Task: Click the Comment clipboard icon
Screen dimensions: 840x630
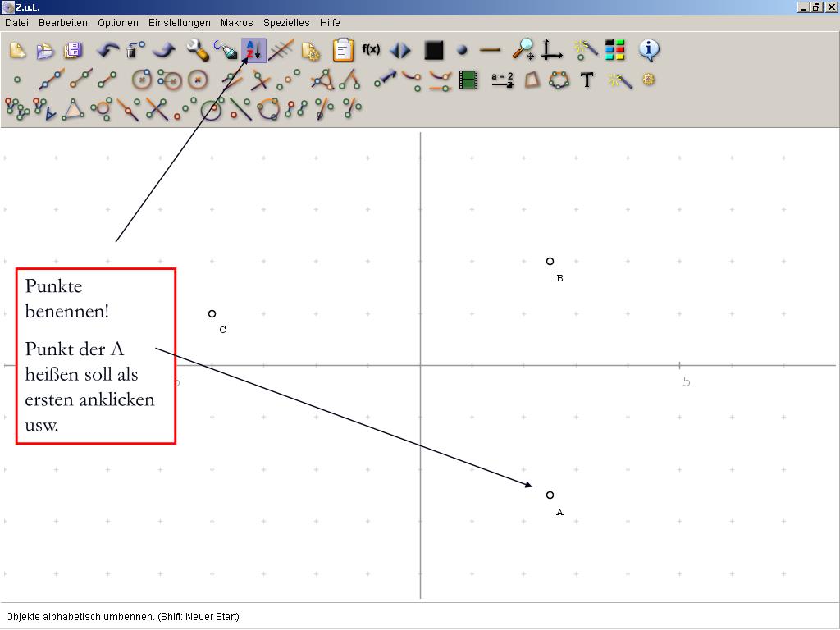Action: point(343,50)
